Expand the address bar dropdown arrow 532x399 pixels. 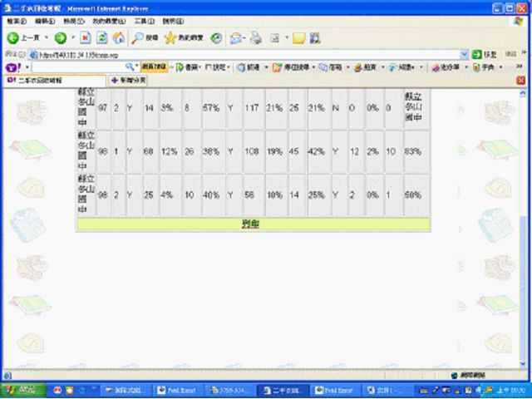[x=464, y=54]
